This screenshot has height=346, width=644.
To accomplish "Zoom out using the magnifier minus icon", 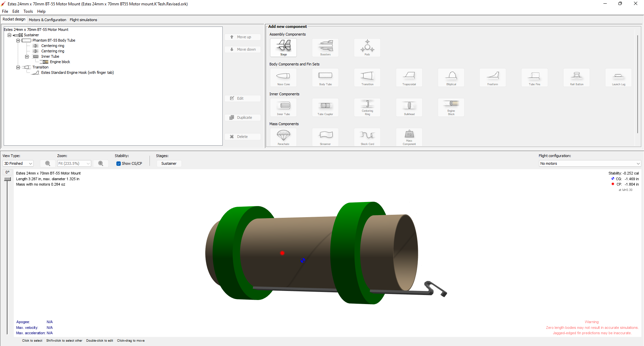I will pyautogui.click(x=48, y=163).
